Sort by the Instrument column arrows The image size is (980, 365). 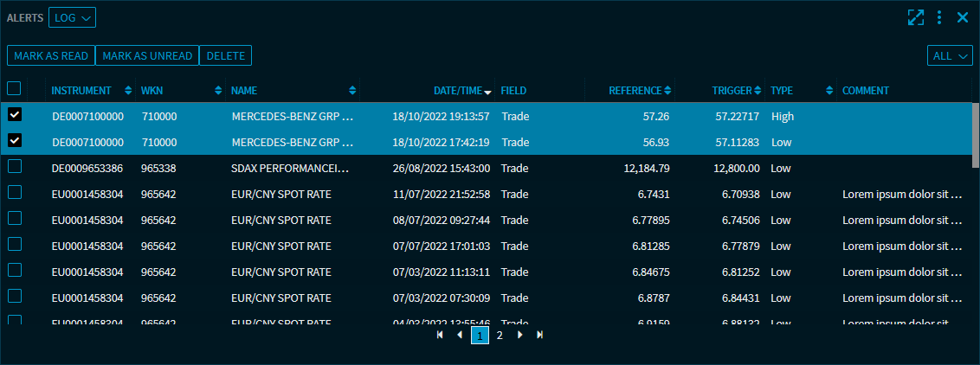(x=128, y=91)
